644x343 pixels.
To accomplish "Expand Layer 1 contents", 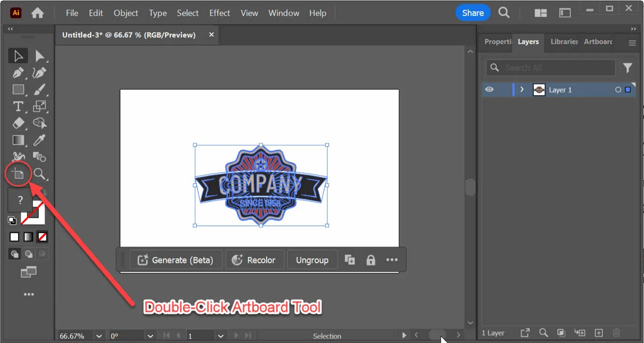I will tap(522, 90).
